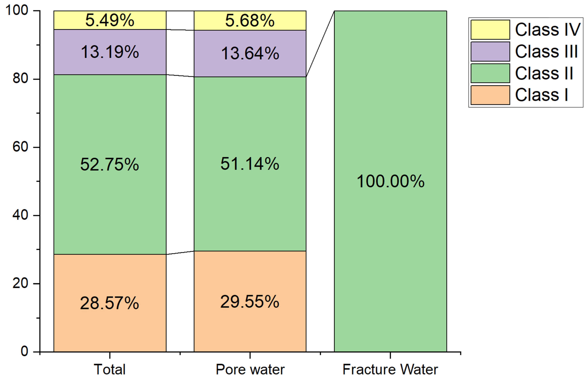Click the Class IV legend text
This screenshot has width=588, height=379.
click(x=548, y=30)
